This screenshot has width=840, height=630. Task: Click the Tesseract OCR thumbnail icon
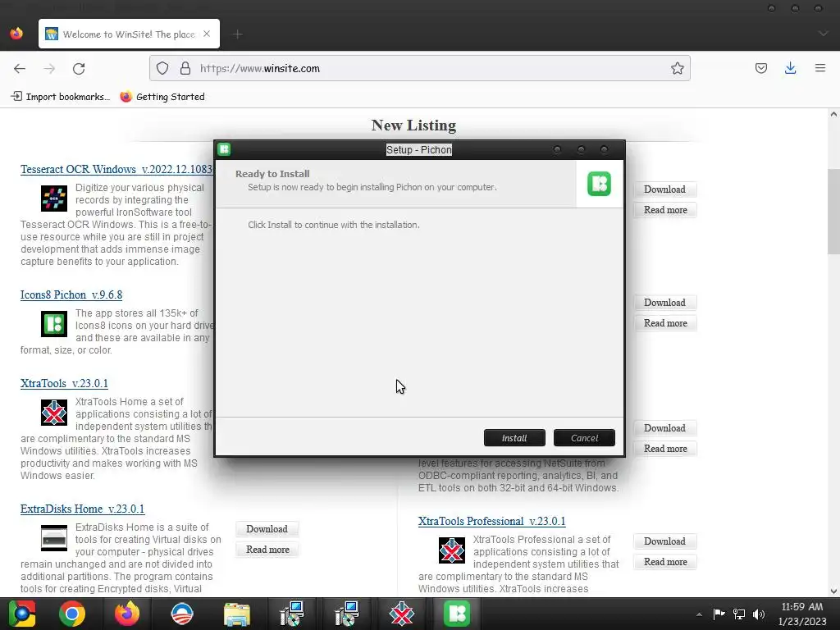pos(54,199)
